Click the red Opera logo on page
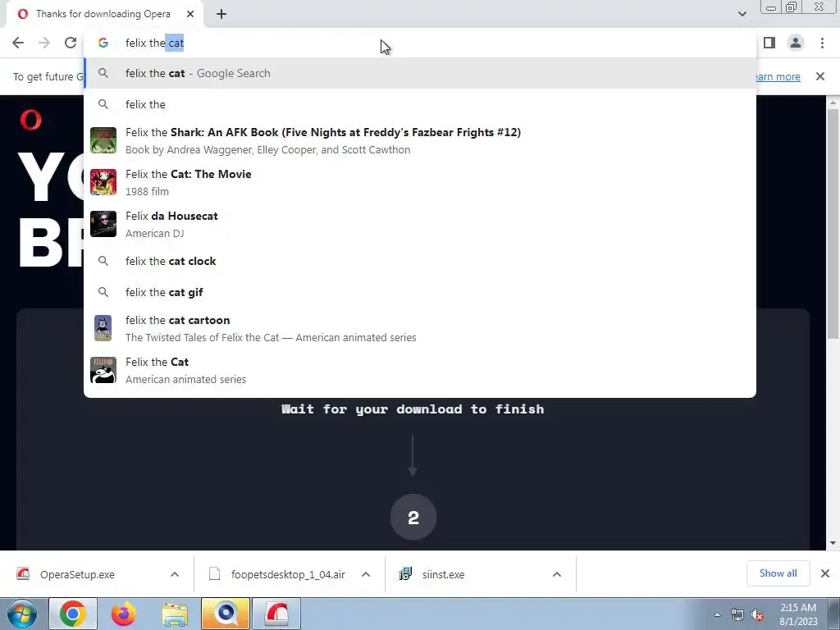 pos(30,120)
